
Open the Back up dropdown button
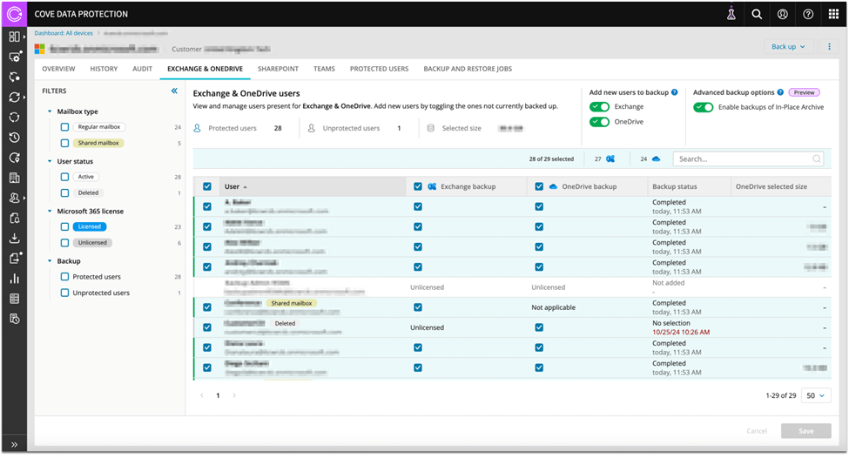[x=788, y=47]
